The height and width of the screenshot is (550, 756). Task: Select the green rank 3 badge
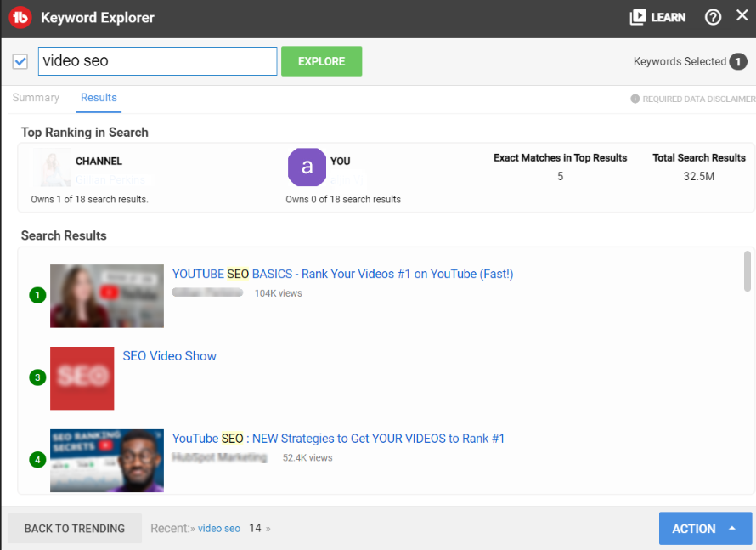37,377
